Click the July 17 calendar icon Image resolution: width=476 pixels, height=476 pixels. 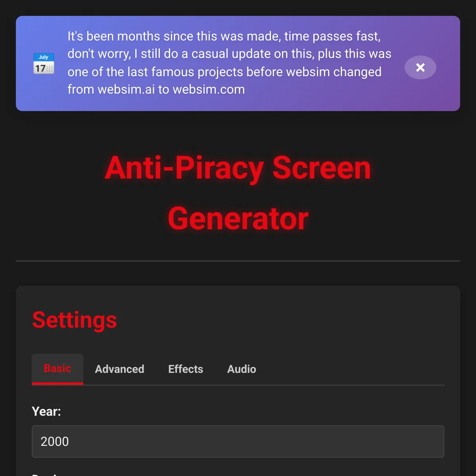point(44,63)
